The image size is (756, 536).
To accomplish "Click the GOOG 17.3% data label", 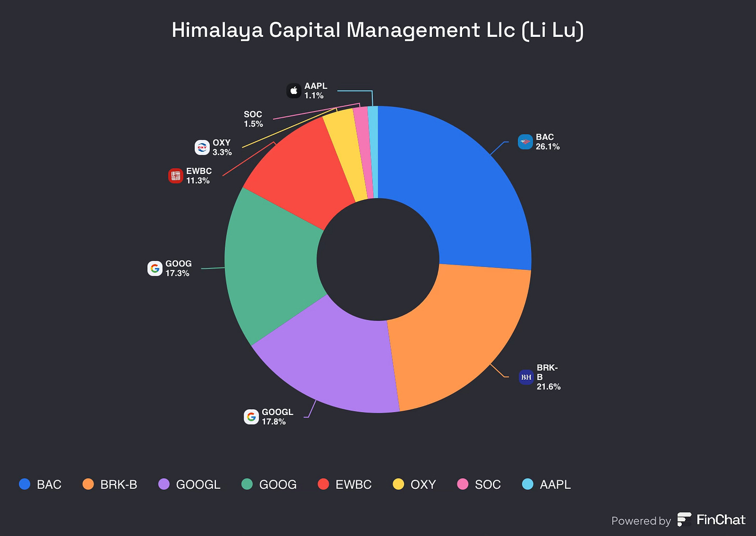I will pos(178,269).
